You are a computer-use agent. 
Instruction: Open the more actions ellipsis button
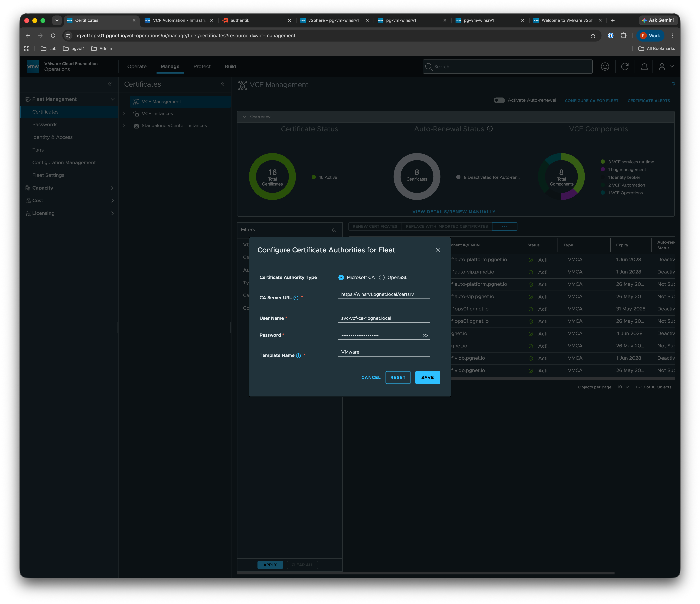click(x=505, y=226)
